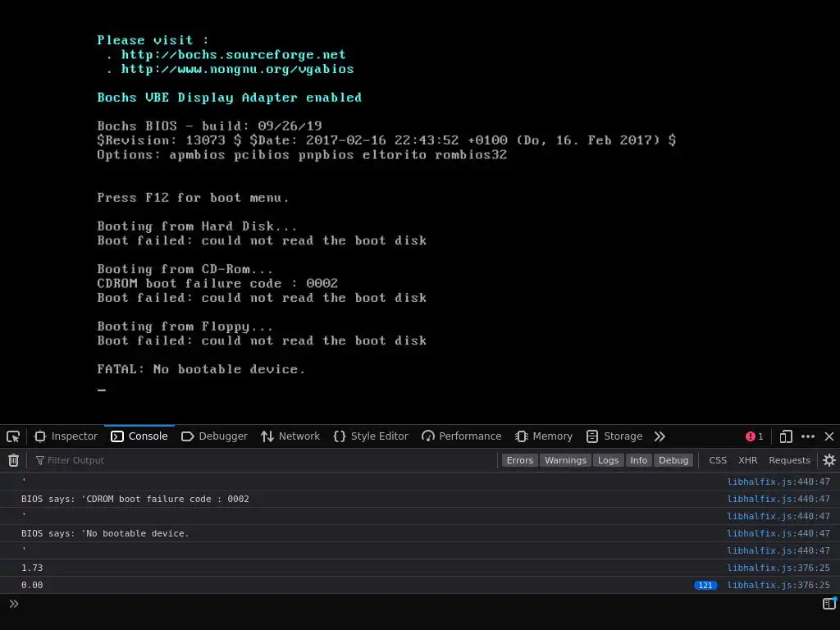Toggle the Errors filter
This screenshot has width=840, height=630.
(519, 460)
